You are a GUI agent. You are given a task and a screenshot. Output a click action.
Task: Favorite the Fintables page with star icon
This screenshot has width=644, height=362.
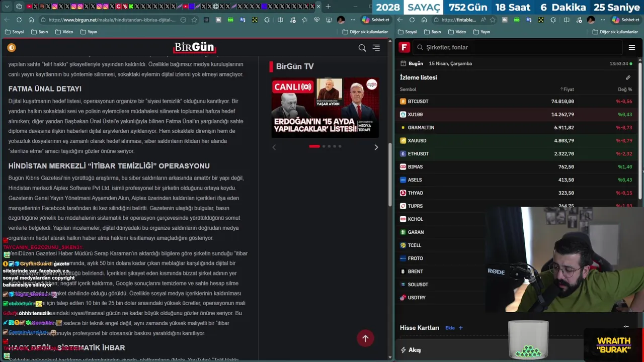coord(493,20)
